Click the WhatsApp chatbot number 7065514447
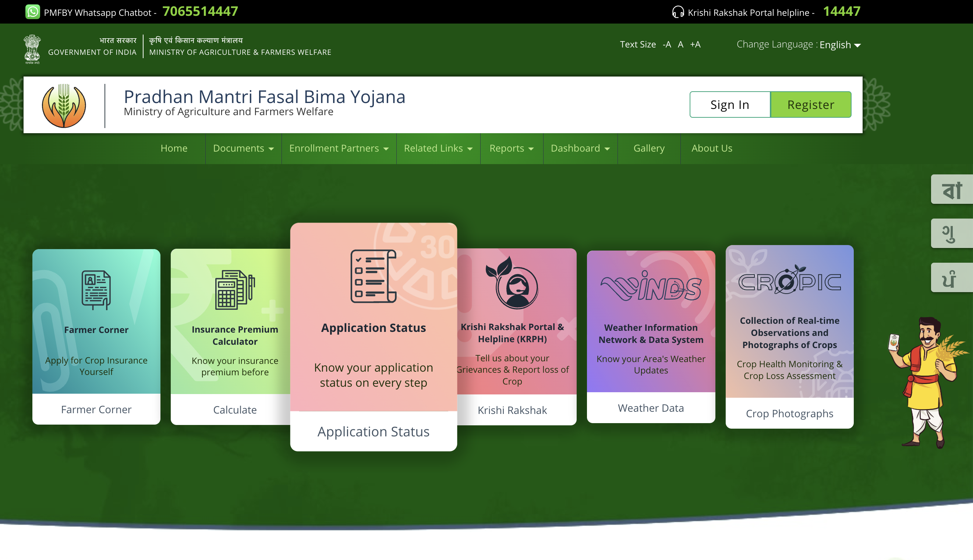973x560 pixels. (200, 11)
